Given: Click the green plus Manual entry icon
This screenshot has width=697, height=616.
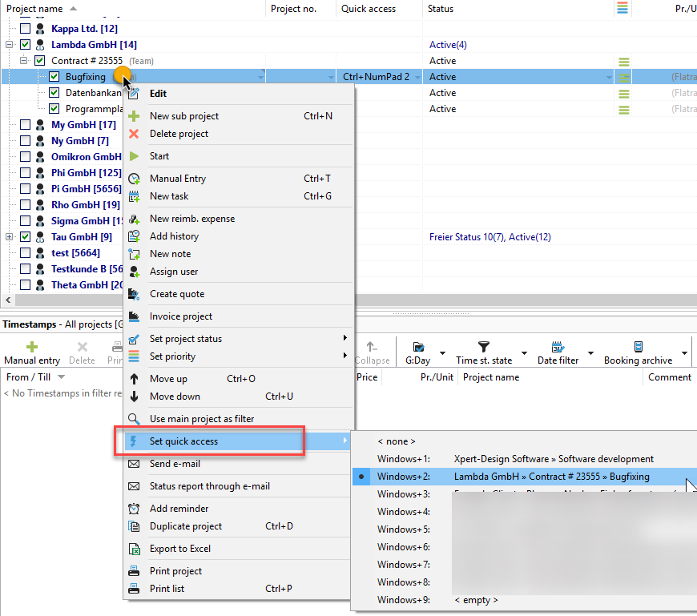Looking at the screenshot, I should [32, 347].
